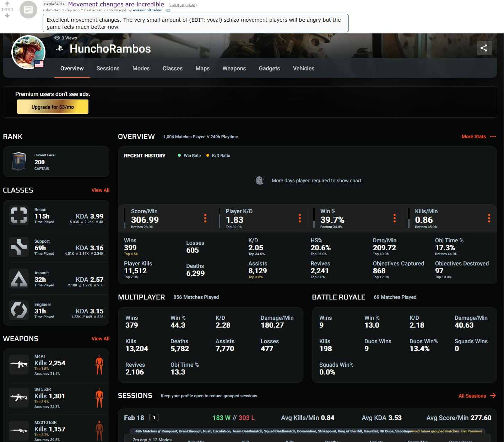The width and height of the screenshot is (504, 442).
Task: Click the Win % percentile bar
Action: coord(314,218)
